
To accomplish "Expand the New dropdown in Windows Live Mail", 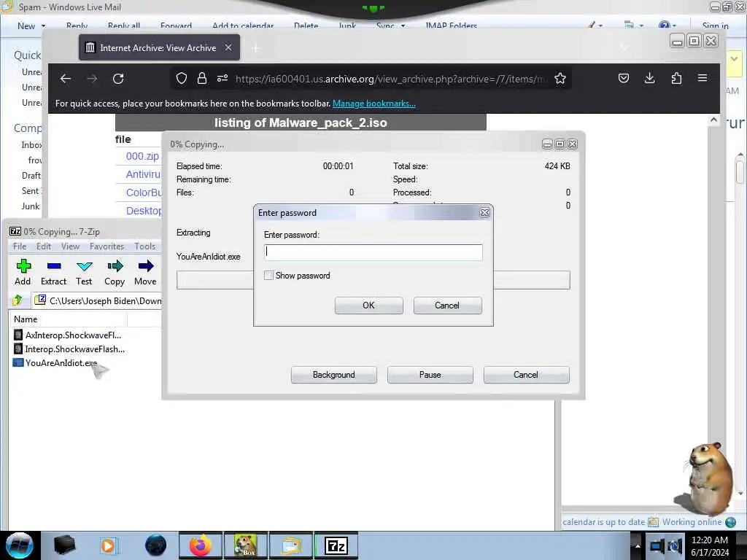I will pyautogui.click(x=43, y=26).
